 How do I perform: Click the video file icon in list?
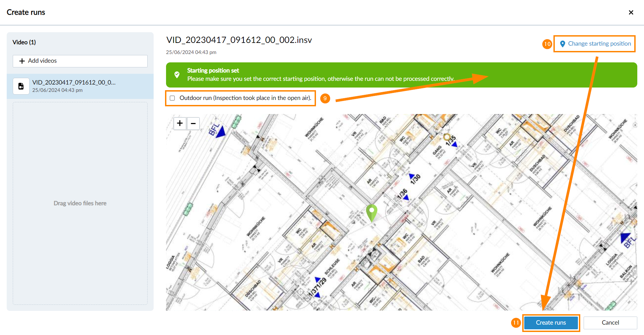pos(21,86)
